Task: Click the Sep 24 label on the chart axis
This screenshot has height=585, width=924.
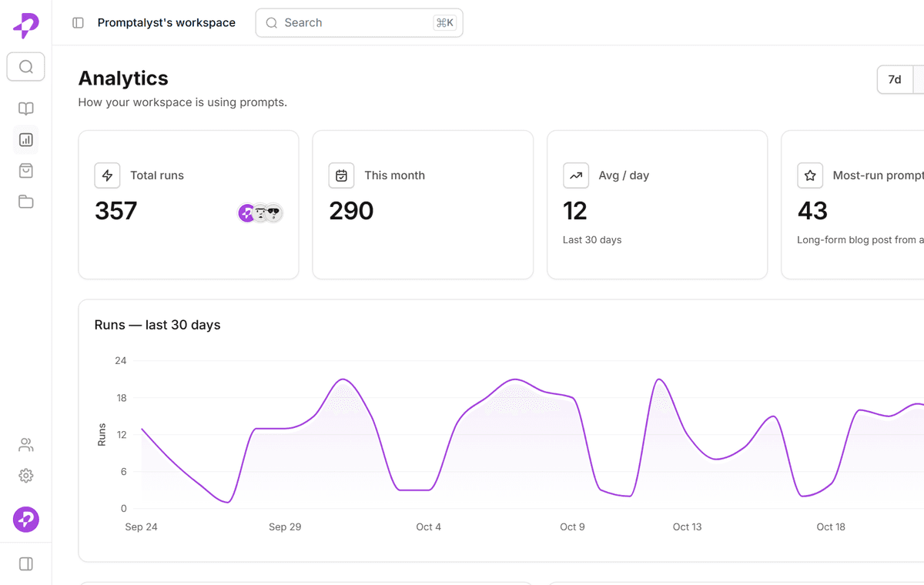Action: [x=141, y=527]
